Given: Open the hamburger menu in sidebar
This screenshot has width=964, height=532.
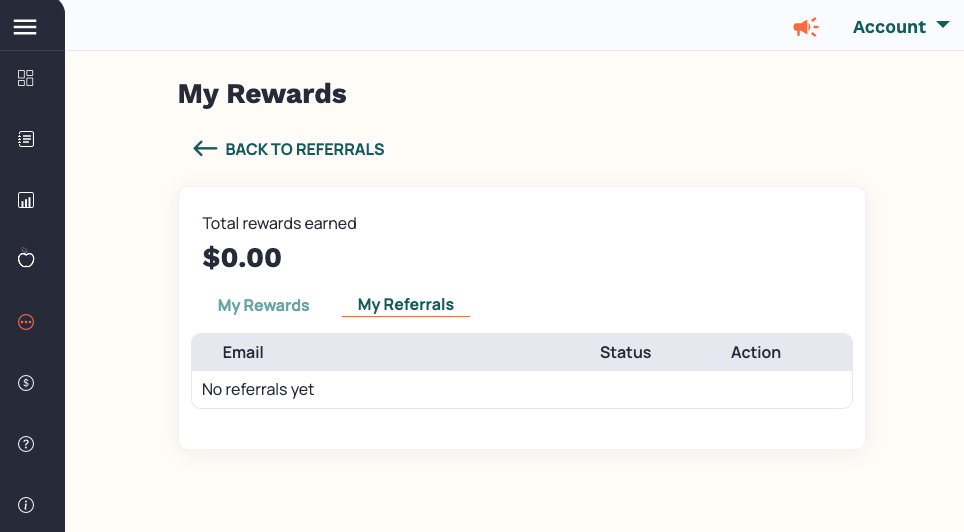Looking at the screenshot, I should click(x=25, y=27).
